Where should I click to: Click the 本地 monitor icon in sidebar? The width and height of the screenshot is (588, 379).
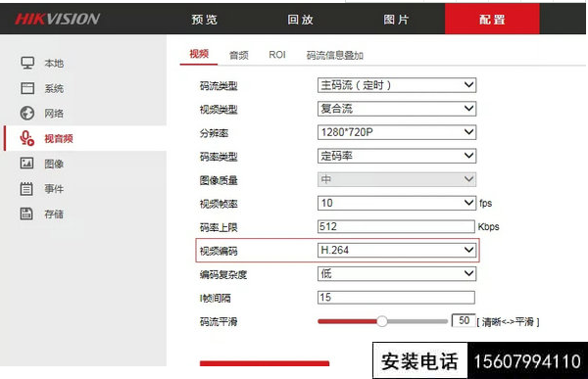[27, 63]
